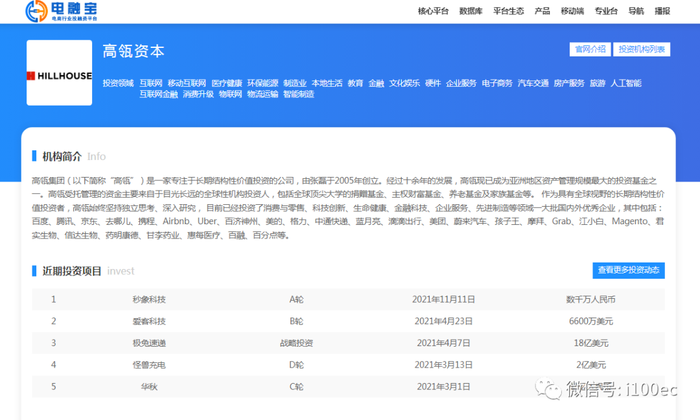Select the 人工智能 field tag

click(x=626, y=83)
